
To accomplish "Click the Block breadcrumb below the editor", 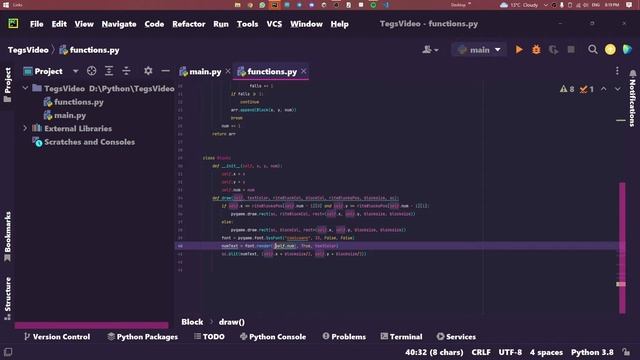I will [192, 322].
